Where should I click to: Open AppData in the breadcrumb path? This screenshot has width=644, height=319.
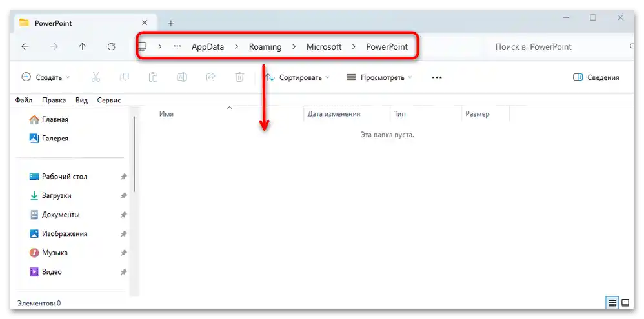coord(208,47)
